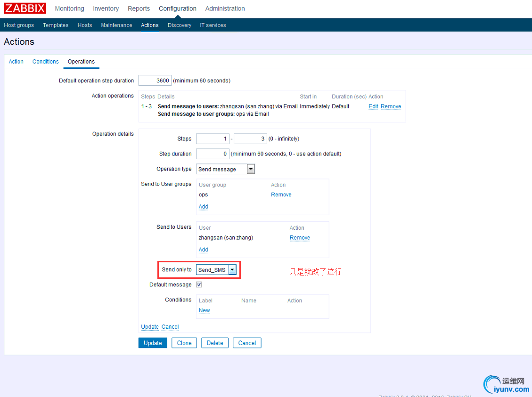Go to Maintenance section
Screen dimensions: 532x397
116,25
